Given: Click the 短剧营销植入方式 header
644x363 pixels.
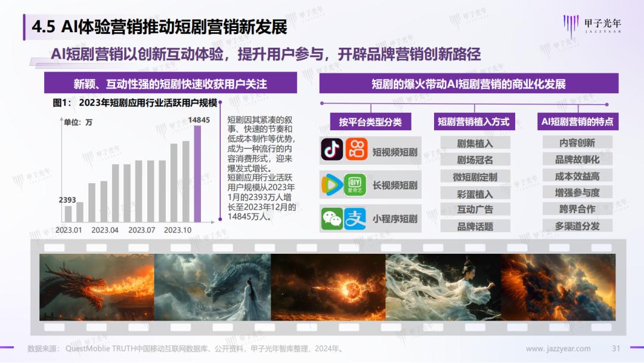Looking at the screenshot, I should (x=475, y=121).
